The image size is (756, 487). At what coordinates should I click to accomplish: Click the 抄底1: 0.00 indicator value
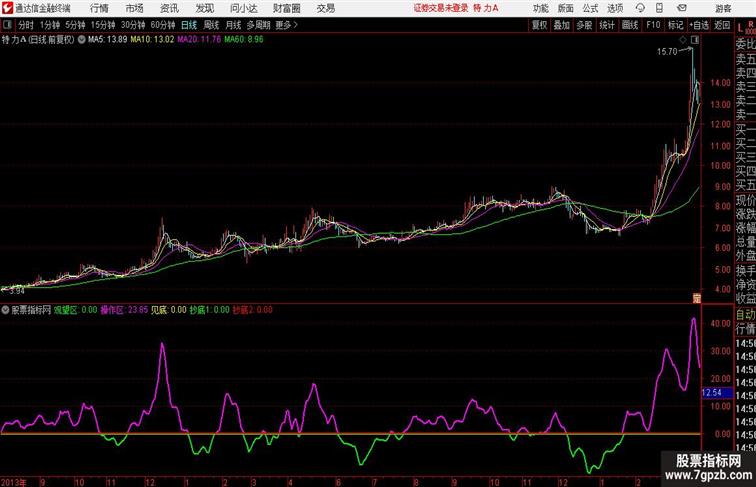pos(209,310)
